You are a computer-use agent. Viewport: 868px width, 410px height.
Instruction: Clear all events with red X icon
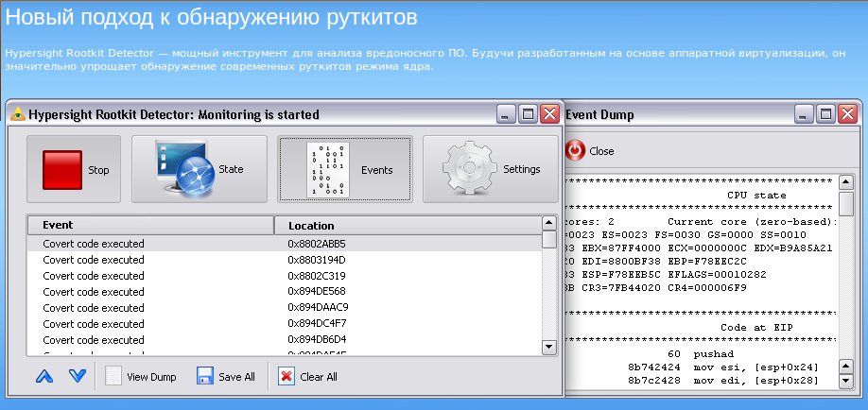(307, 377)
